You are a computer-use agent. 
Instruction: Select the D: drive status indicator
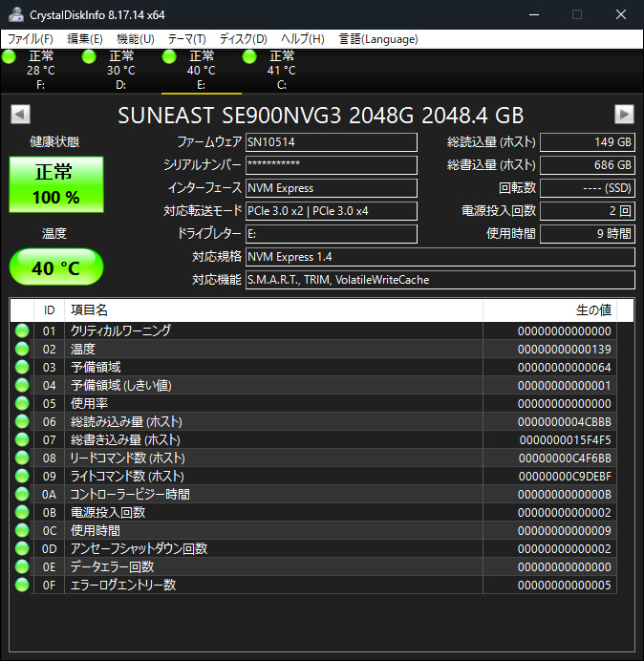110,70
